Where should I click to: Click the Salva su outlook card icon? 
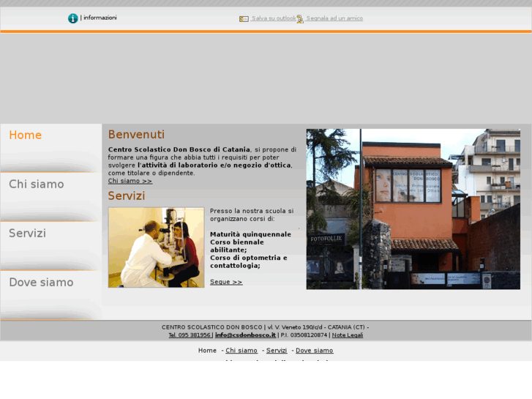(x=244, y=19)
